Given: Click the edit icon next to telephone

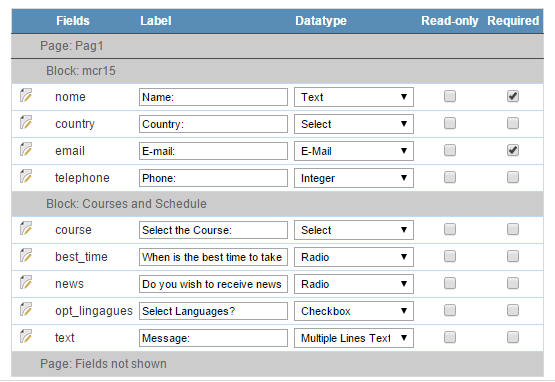Looking at the screenshot, I should pos(26,176).
